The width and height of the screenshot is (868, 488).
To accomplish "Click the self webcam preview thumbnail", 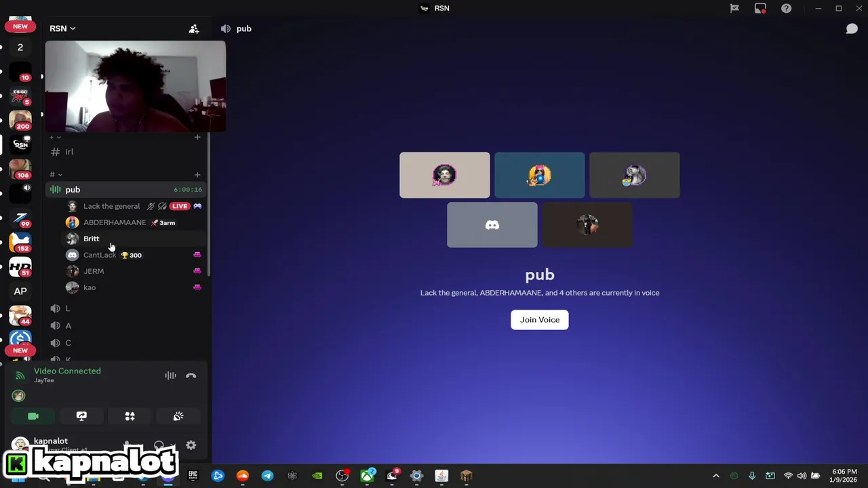I will pyautogui.click(x=136, y=86).
